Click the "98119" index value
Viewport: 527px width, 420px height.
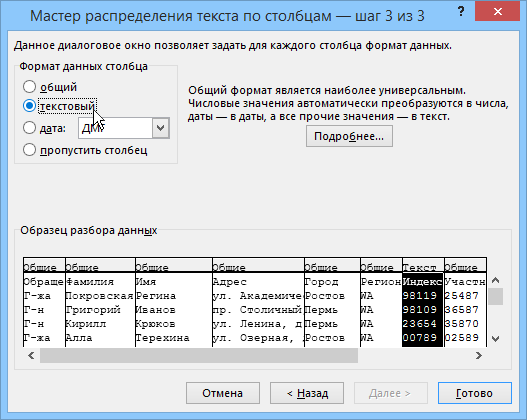pyautogui.click(x=419, y=296)
